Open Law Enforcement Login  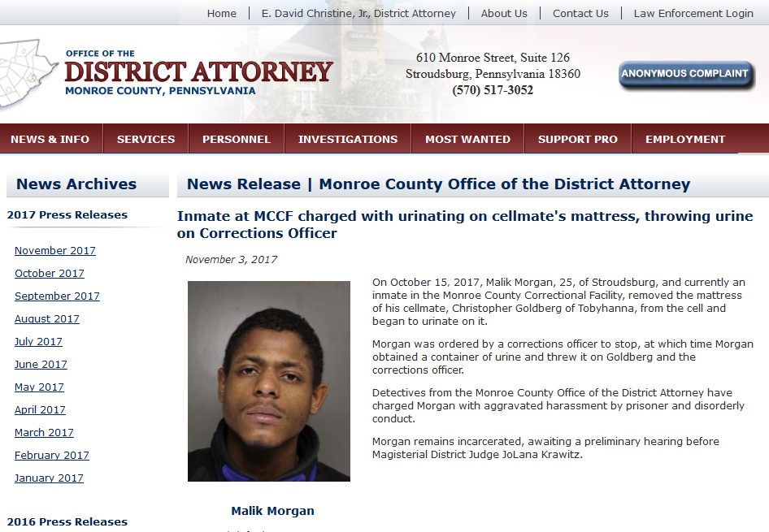(x=693, y=13)
